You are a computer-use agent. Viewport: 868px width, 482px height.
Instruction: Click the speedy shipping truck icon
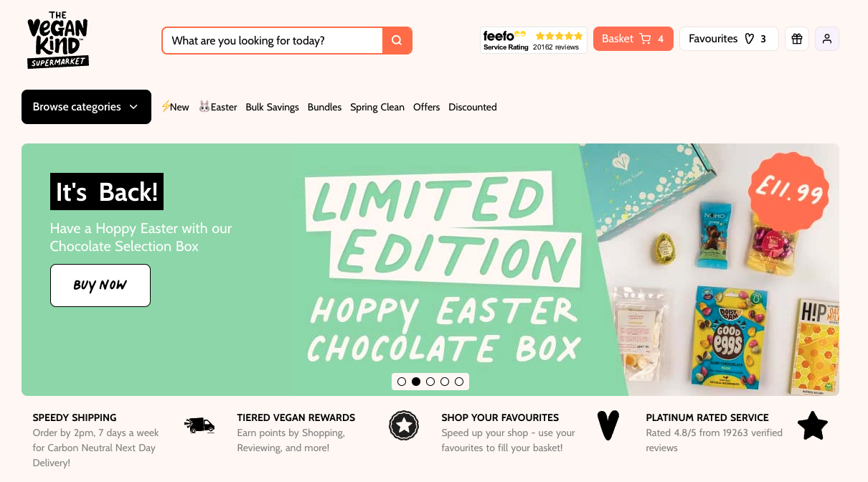(199, 425)
